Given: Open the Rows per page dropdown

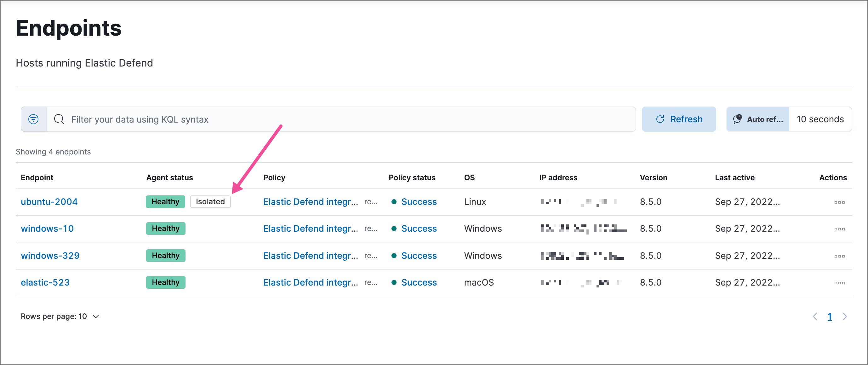Looking at the screenshot, I should click(60, 316).
